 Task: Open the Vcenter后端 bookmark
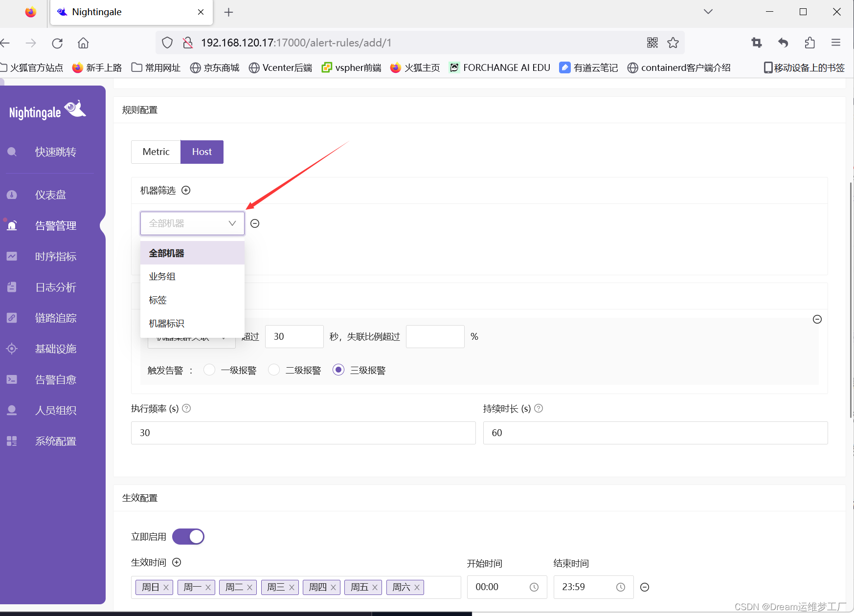pos(281,68)
